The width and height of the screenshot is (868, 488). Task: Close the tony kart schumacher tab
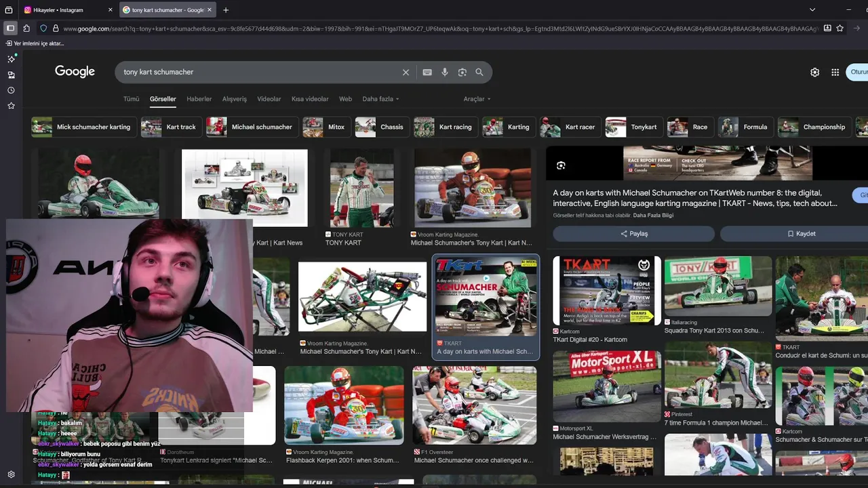210,10
